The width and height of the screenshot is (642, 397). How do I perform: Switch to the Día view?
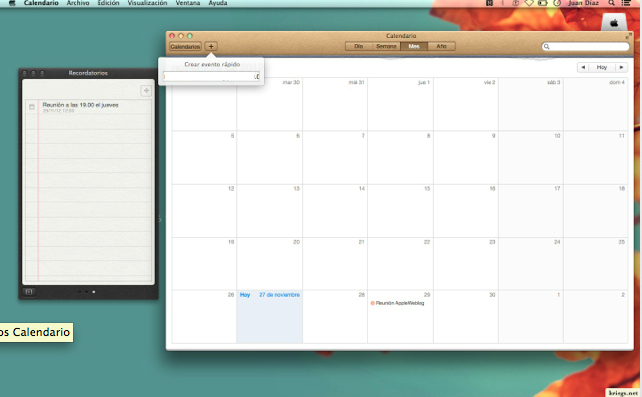pyautogui.click(x=359, y=46)
